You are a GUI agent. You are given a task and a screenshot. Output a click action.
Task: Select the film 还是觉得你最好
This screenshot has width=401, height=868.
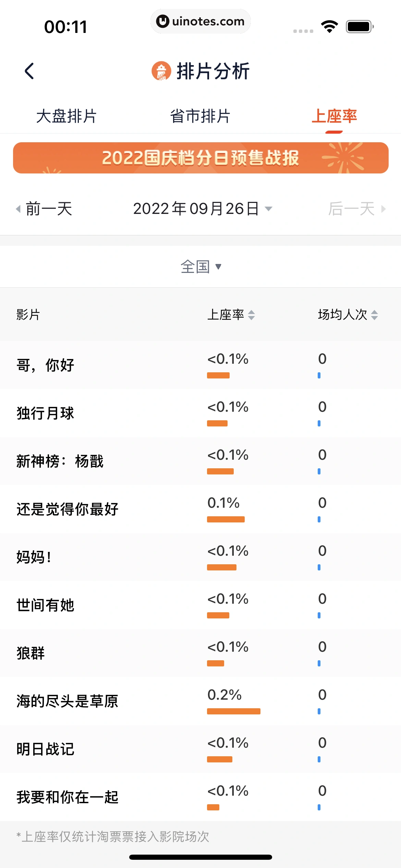68,509
